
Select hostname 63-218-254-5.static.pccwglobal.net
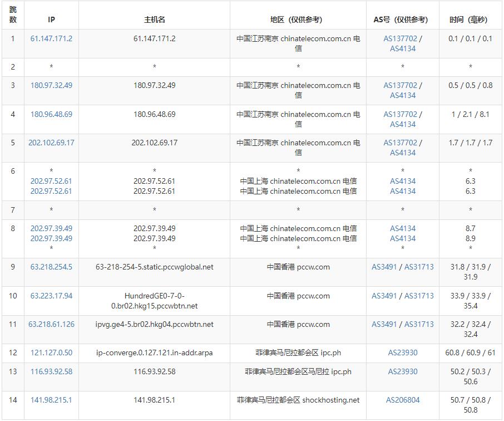tap(154, 267)
